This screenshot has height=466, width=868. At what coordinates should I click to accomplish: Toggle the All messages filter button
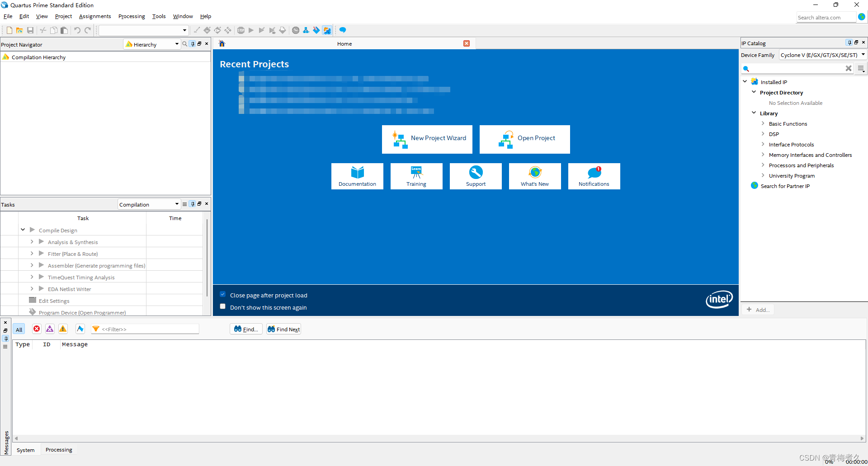pyautogui.click(x=19, y=329)
